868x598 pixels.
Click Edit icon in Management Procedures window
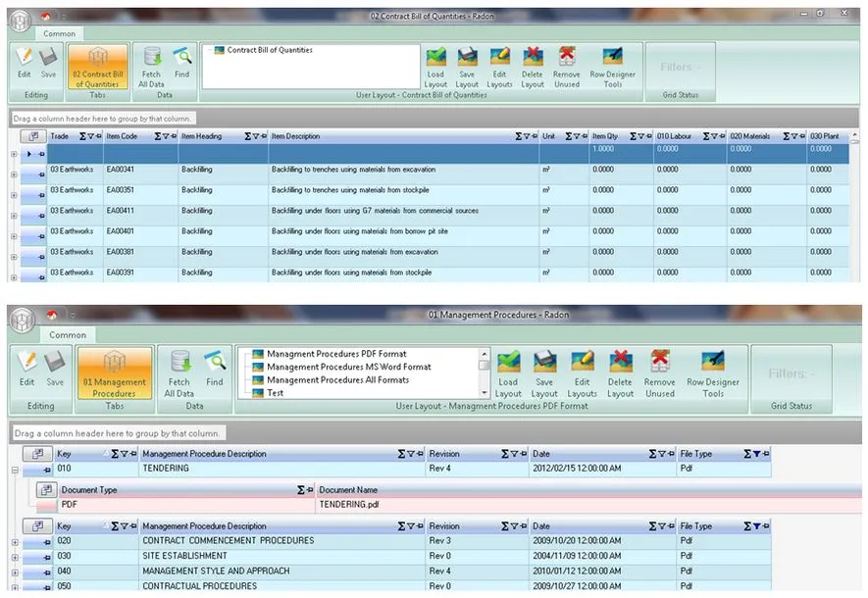click(x=26, y=368)
